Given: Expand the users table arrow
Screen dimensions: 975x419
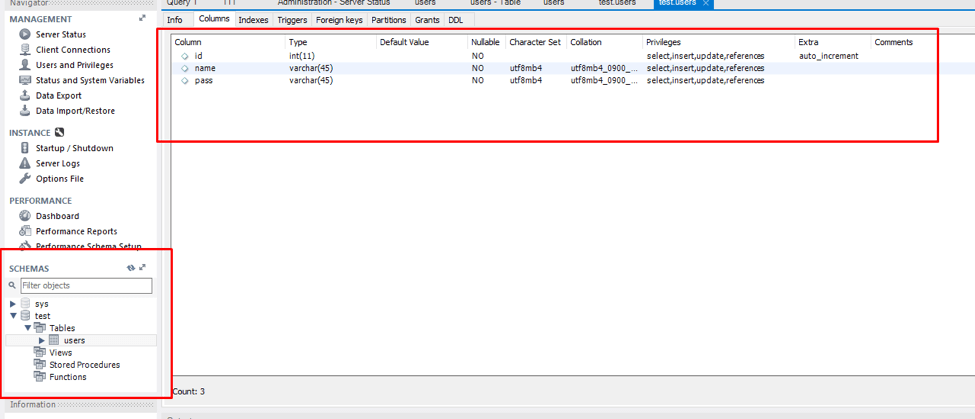Looking at the screenshot, I should (42, 340).
